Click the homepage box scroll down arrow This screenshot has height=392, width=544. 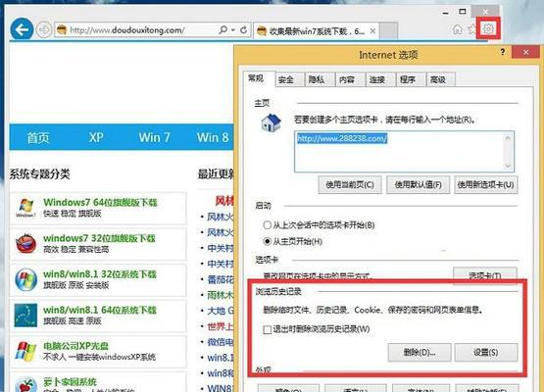click(508, 166)
